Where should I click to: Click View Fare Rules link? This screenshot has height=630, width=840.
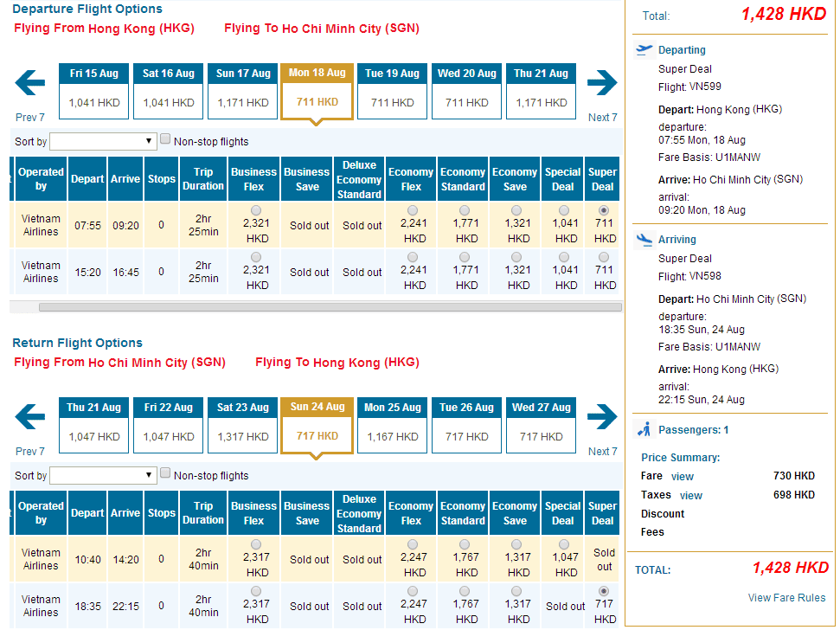tap(786, 598)
